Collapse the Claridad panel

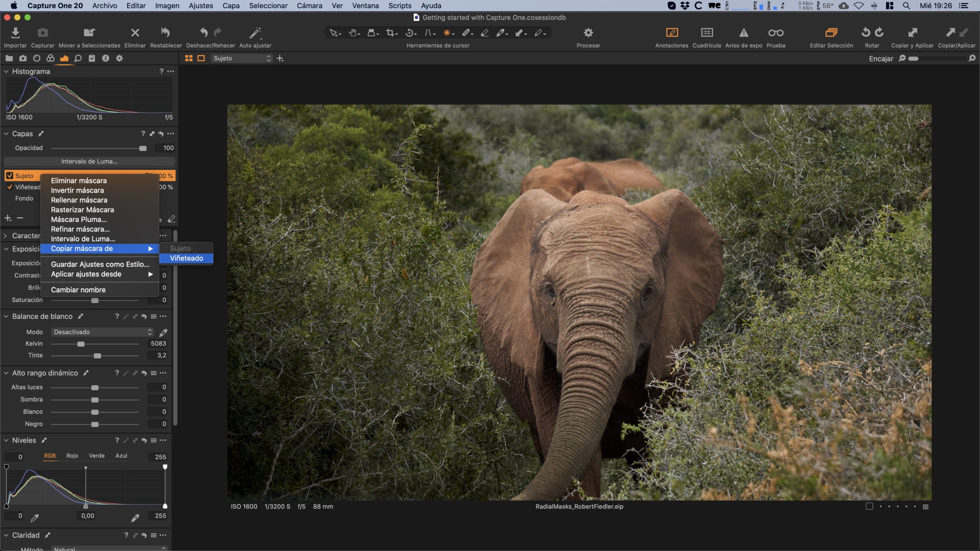coord(6,535)
